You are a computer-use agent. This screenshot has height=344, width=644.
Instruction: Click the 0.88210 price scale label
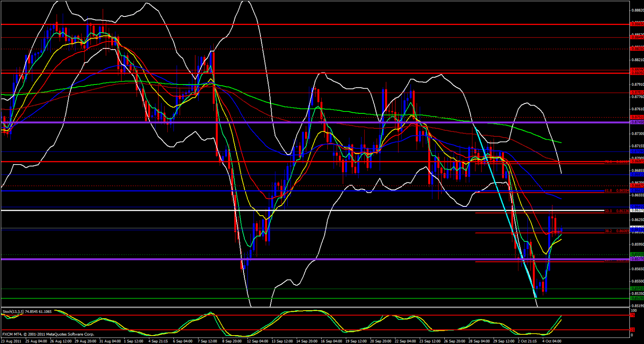point(638,60)
